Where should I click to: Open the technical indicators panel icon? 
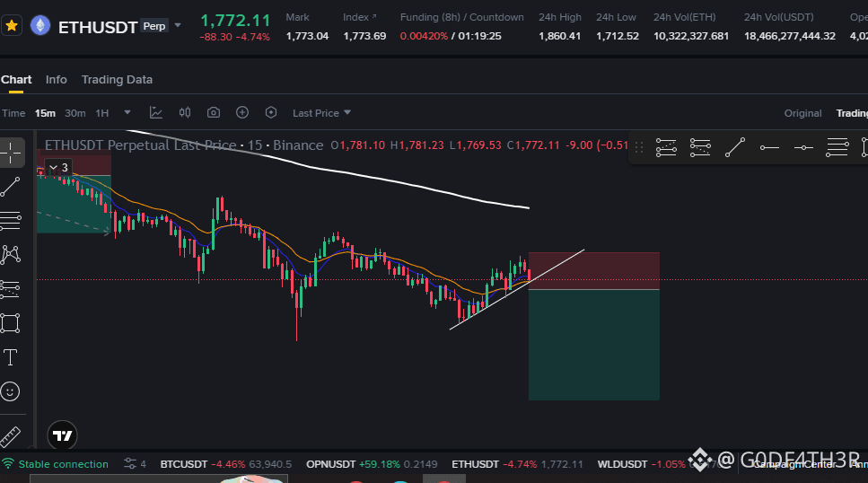click(156, 112)
